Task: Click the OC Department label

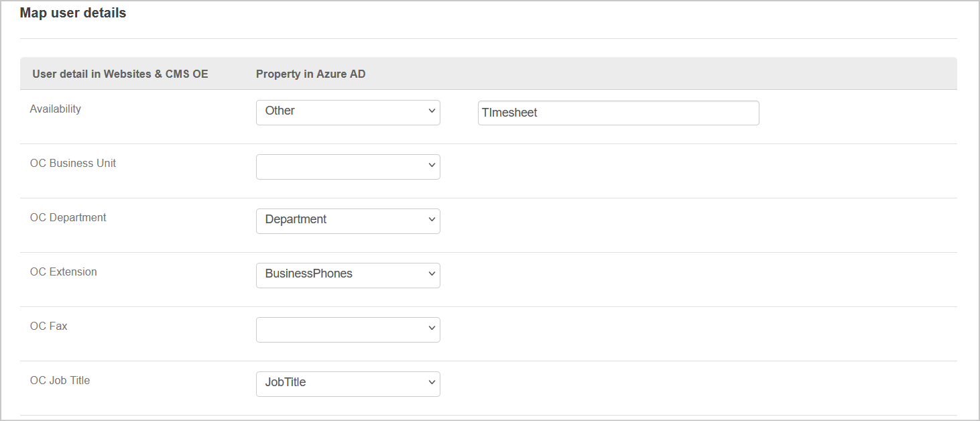Action: (68, 217)
